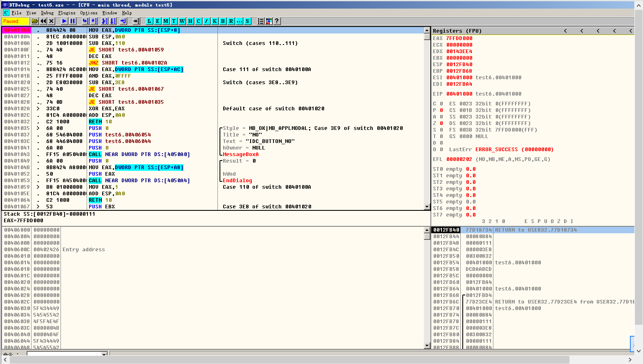This screenshot has width=643, height=364.
Task: Expand the command bar dropdown arrow at the bottom
Action: (x=104, y=354)
